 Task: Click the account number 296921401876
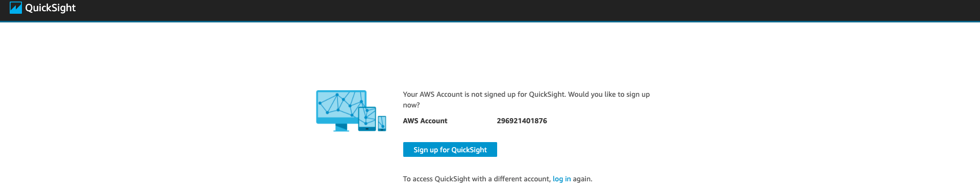pyautogui.click(x=522, y=121)
